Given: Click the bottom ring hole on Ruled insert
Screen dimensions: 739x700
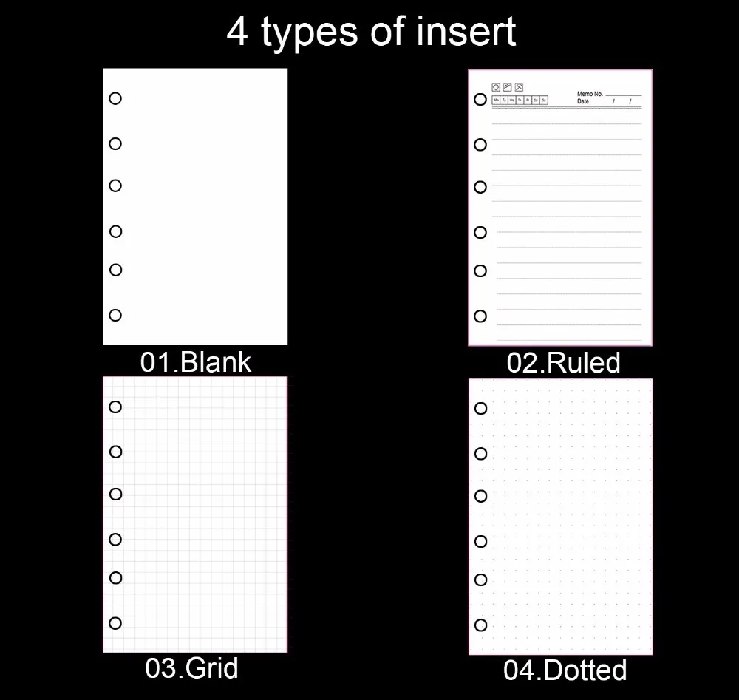Looking at the screenshot, I should tap(480, 316).
